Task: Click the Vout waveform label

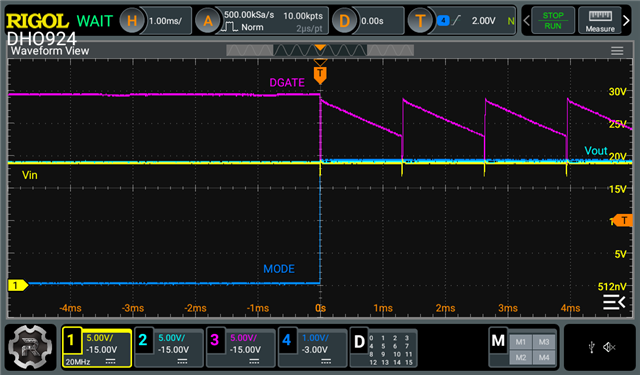Action: [x=596, y=151]
